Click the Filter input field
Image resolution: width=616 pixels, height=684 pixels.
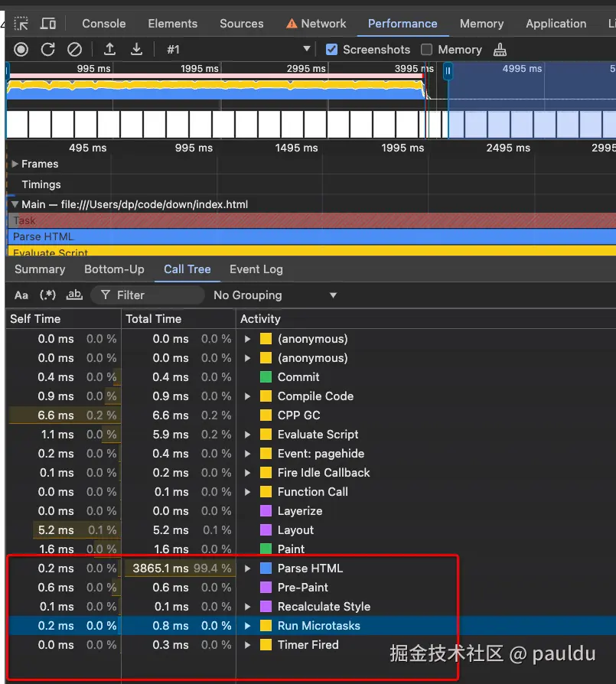(x=157, y=295)
